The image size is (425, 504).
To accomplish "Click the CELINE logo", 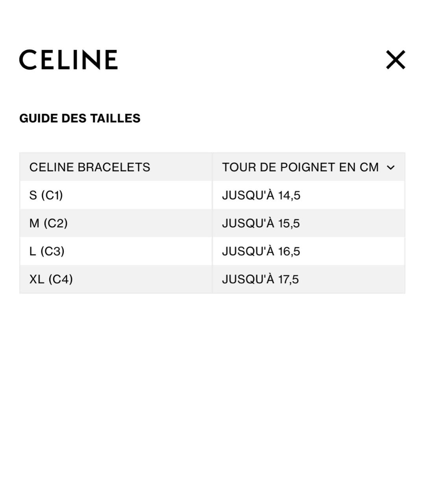I will click(x=68, y=60).
